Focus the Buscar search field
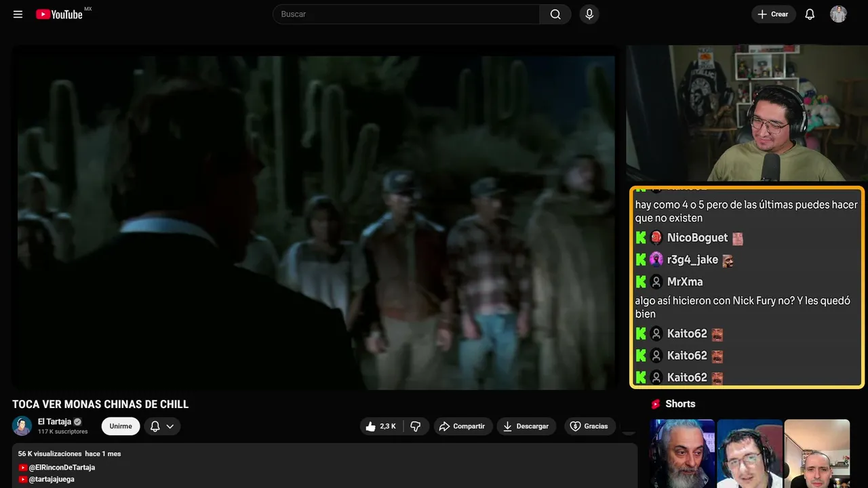868x488 pixels. (x=406, y=14)
